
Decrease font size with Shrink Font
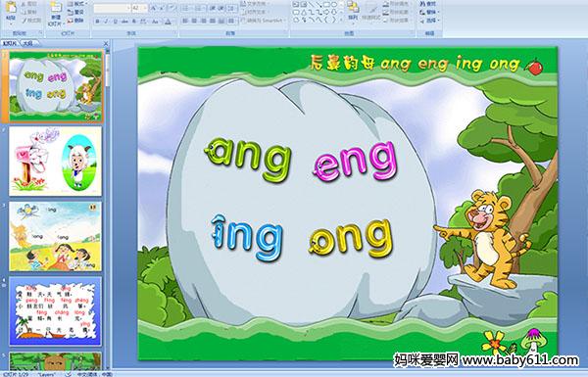click(x=162, y=8)
